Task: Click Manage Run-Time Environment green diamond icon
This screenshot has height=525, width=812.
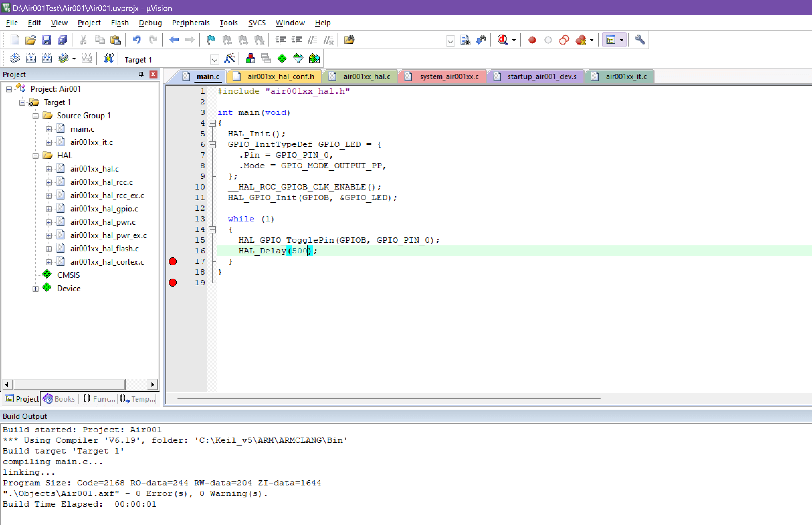Action: click(x=282, y=59)
